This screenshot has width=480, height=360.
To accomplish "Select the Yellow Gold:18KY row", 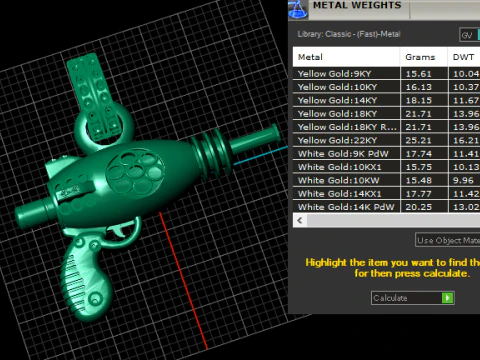I will [386, 114].
